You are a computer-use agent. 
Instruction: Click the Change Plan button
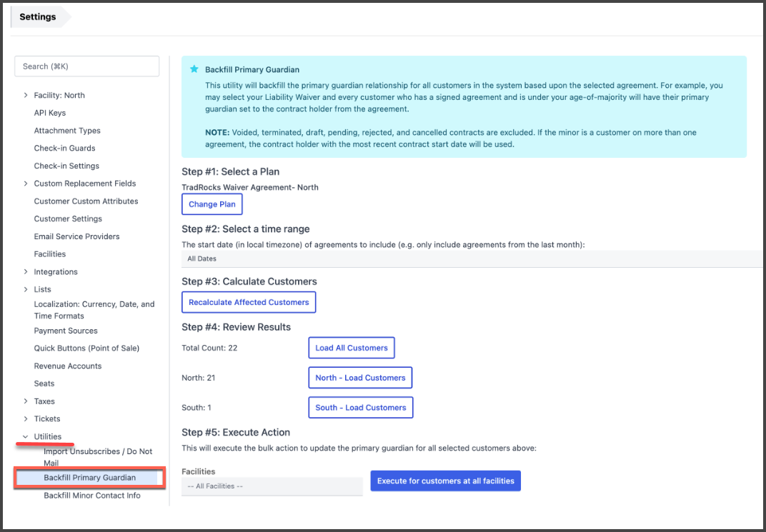pos(212,204)
